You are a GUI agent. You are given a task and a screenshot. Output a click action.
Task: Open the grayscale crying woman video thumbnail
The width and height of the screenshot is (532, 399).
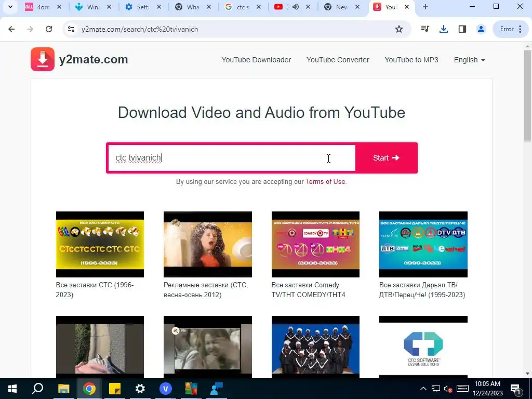point(208,347)
